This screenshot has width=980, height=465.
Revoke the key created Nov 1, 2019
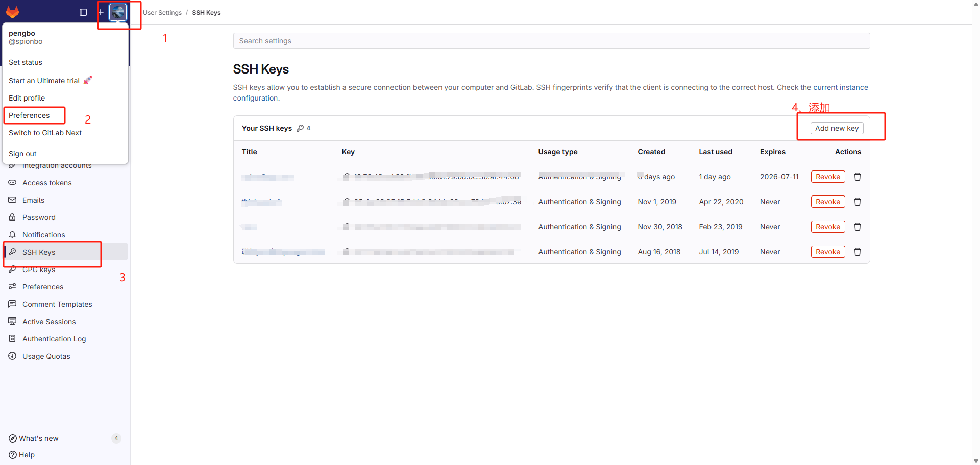point(827,201)
